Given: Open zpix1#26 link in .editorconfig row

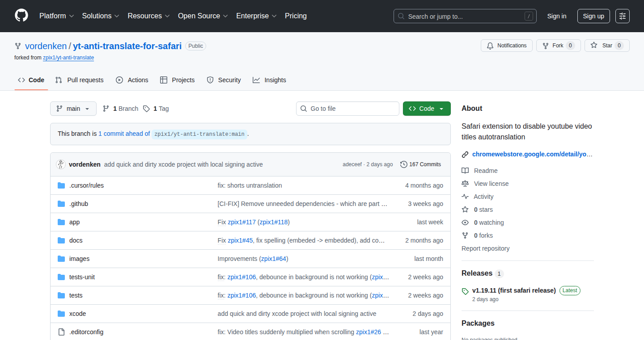Looking at the screenshot, I should pos(369,332).
